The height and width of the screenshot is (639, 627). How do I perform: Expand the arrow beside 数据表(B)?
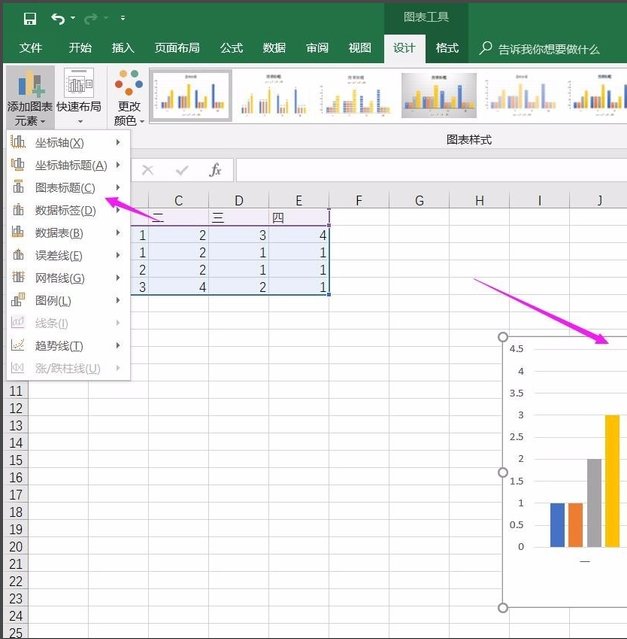(118, 232)
